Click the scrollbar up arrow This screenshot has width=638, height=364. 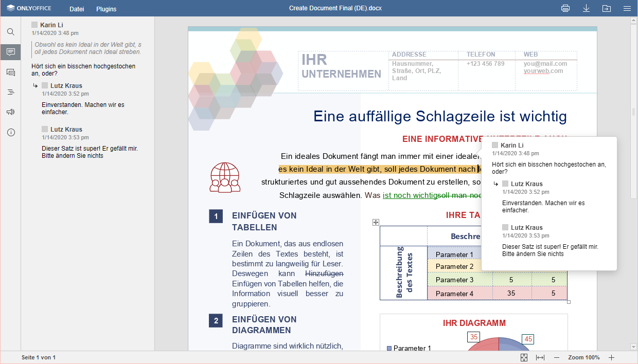tap(634, 21)
